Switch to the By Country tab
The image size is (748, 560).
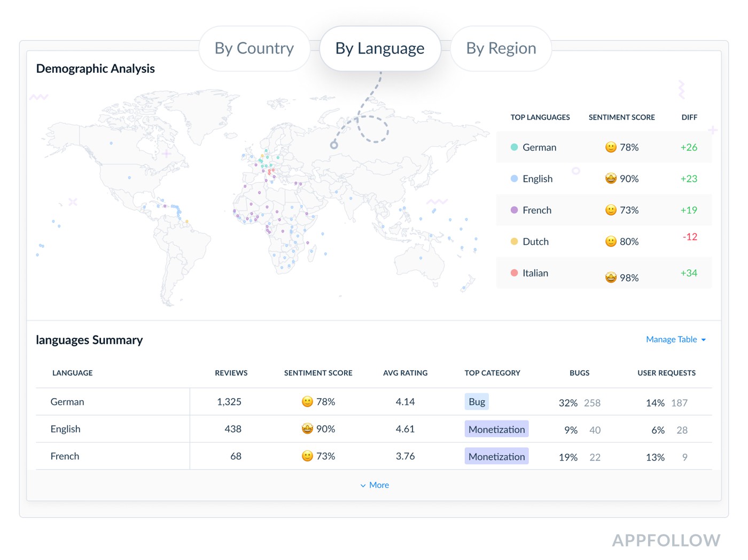click(254, 49)
